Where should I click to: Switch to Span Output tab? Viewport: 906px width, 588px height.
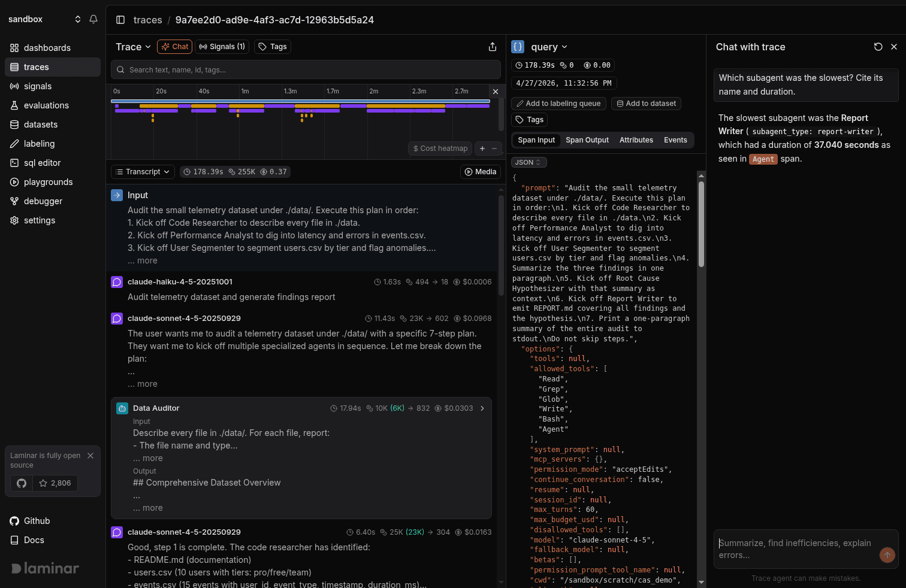587,140
